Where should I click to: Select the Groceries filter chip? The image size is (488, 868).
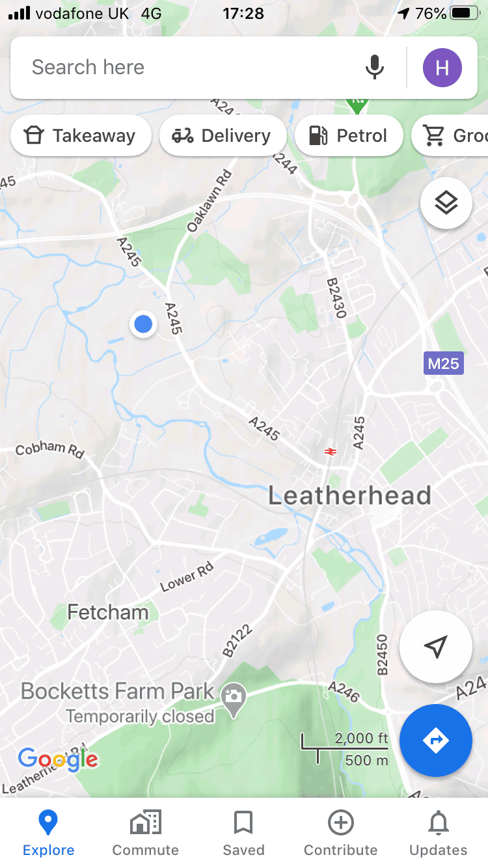[450, 135]
